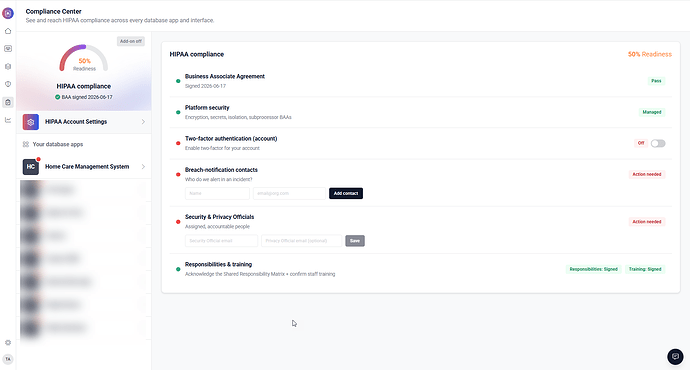
Task: Click the Add-on off badge
Action: coord(131,41)
